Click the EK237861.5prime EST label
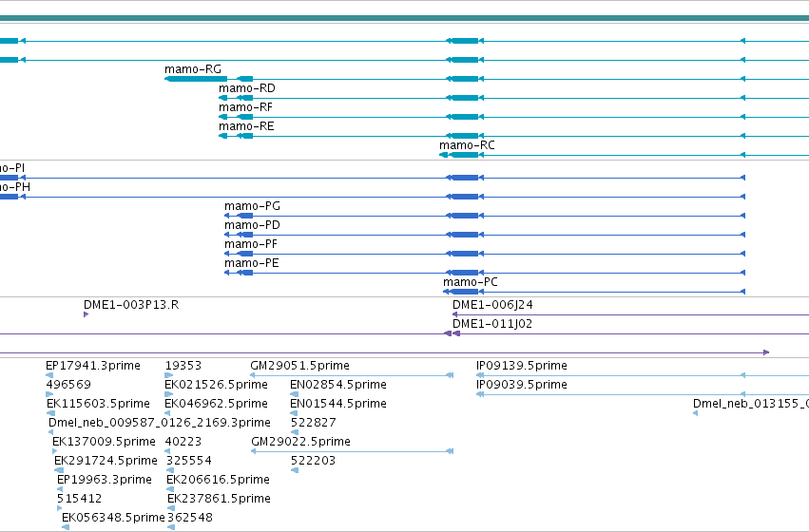809x532 pixels. point(219,499)
